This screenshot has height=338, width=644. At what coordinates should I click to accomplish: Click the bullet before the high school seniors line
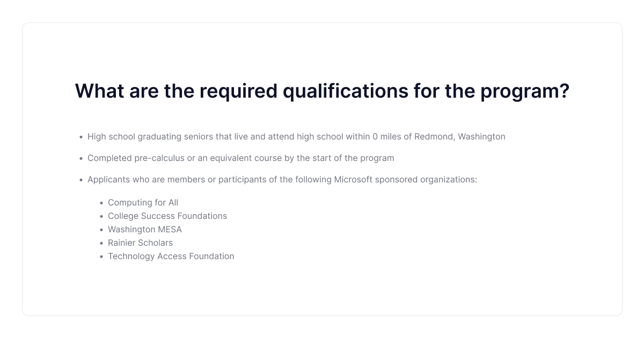[x=80, y=137]
